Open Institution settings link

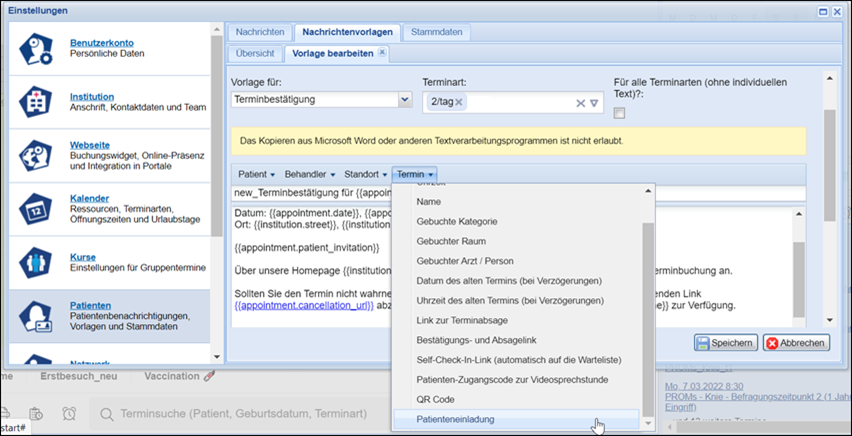coord(92,97)
